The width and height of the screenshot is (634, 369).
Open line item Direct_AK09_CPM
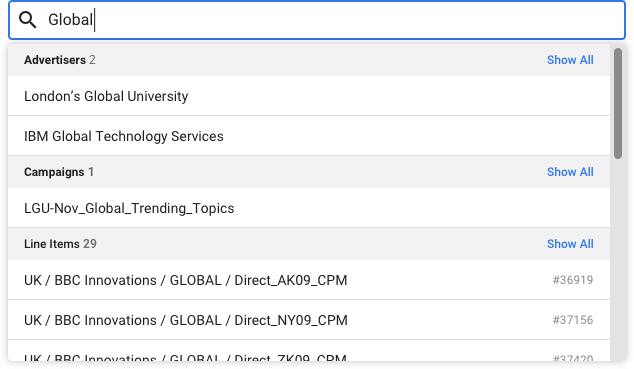(309, 280)
